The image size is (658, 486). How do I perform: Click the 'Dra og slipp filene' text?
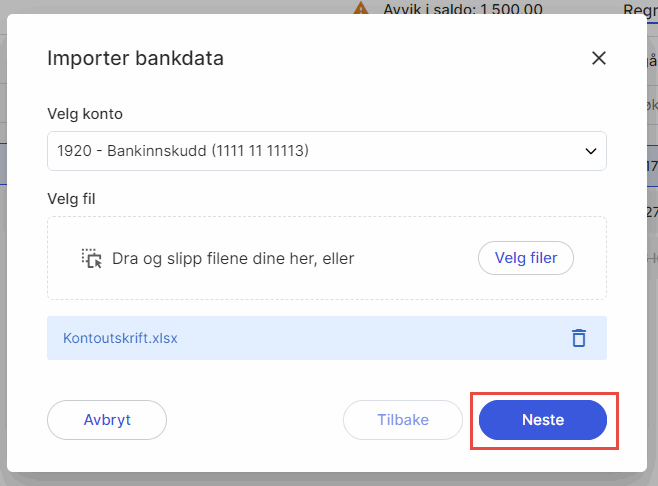tap(233, 259)
